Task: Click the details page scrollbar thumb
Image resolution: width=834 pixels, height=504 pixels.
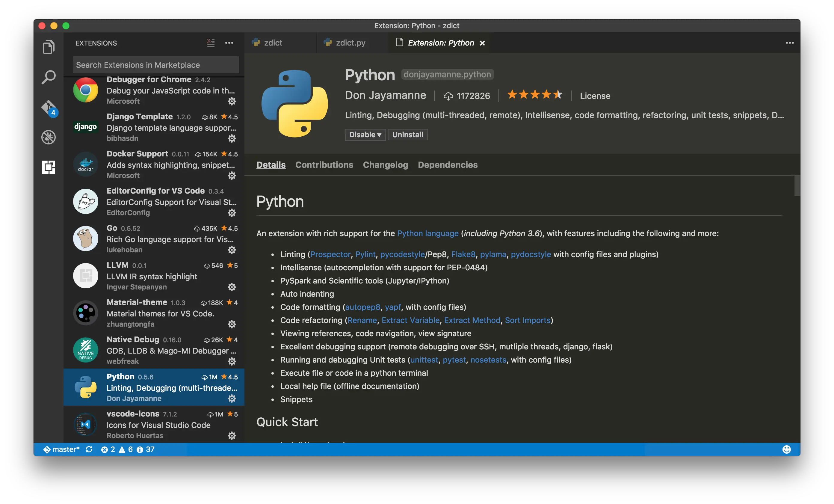Action: pyautogui.click(x=797, y=185)
